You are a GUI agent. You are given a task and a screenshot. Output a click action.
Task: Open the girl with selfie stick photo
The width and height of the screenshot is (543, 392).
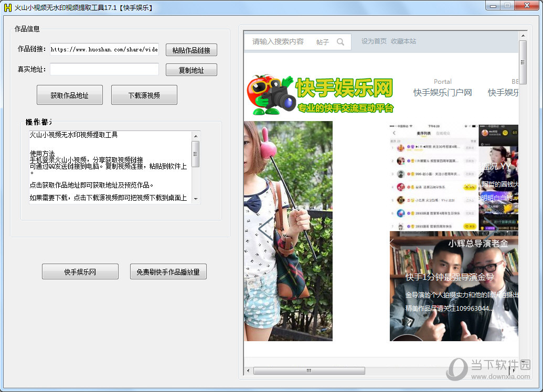[288, 231]
